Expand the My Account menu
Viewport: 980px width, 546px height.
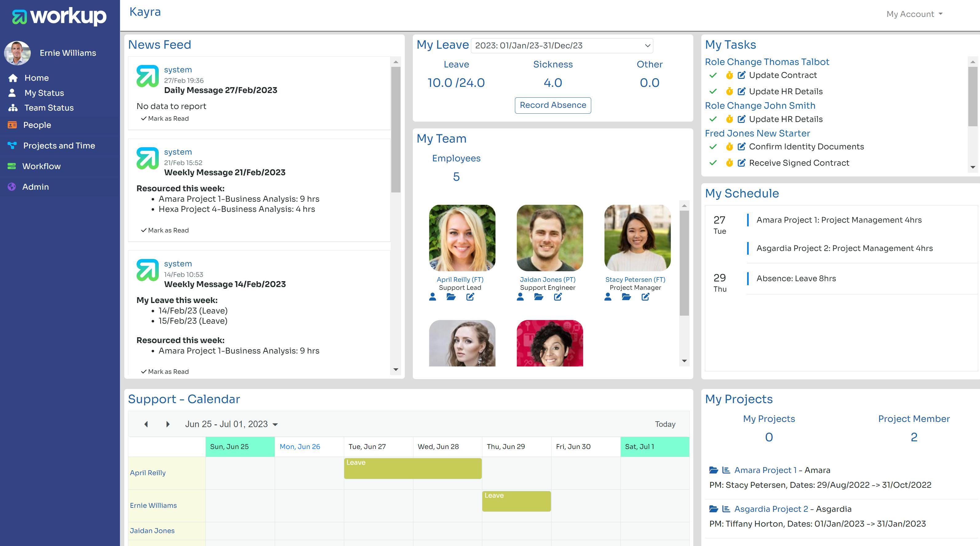pyautogui.click(x=914, y=14)
